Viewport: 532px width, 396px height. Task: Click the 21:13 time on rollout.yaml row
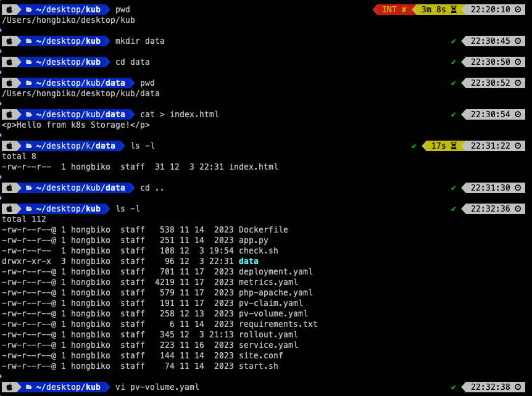[221, 335]
